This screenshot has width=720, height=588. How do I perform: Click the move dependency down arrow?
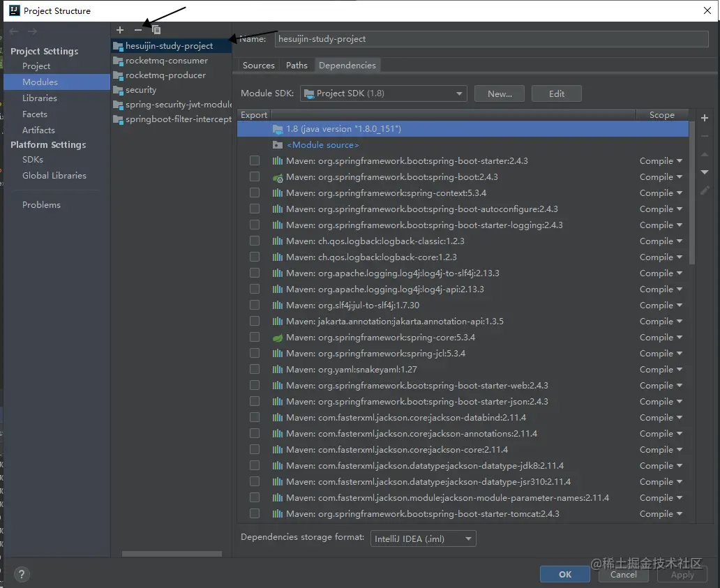point(705,172)
